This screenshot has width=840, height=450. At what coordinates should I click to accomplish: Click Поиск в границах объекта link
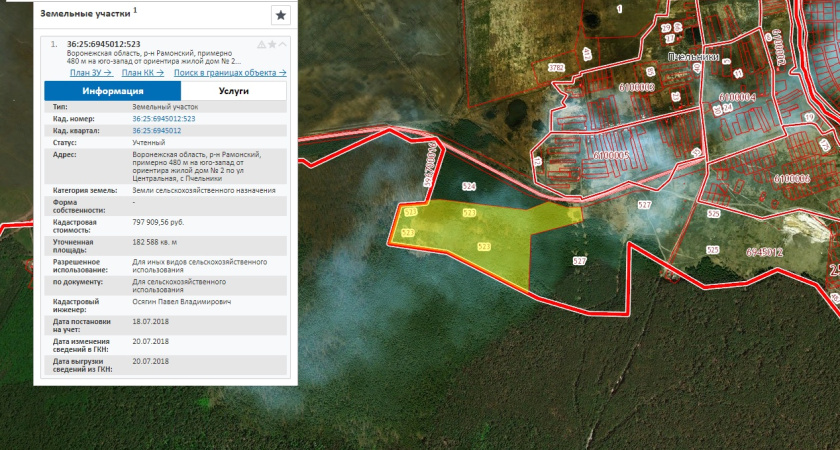coord(230,73)
